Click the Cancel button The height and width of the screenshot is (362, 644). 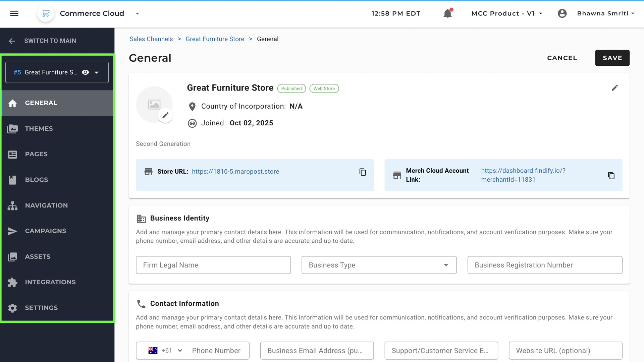[562, 58]
